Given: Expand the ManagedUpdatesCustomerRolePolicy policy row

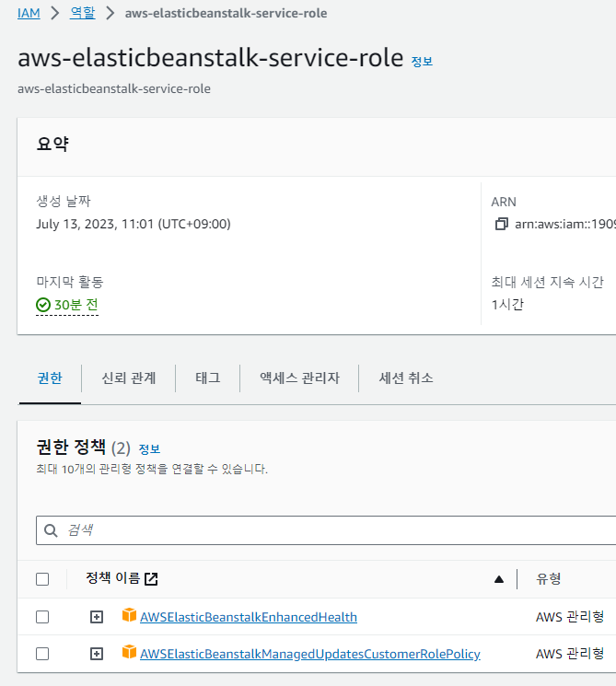Looking at the screenshot, I should [x=97, y=654].
